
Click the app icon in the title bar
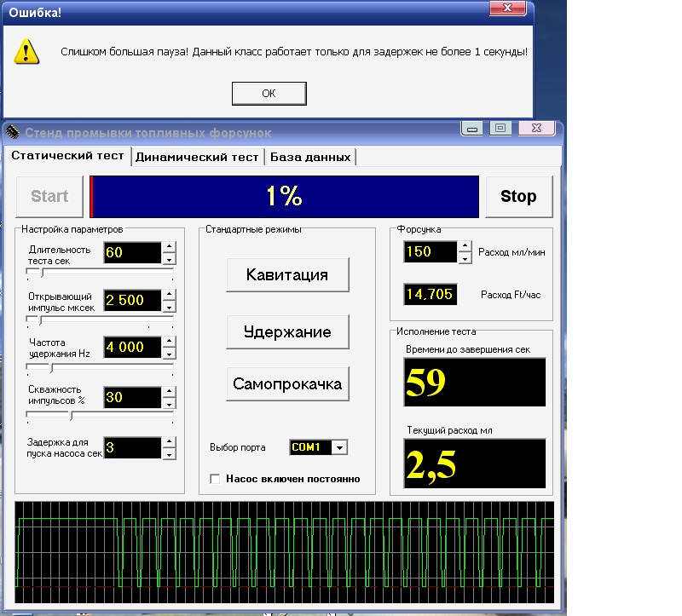[x=13, y=132]
